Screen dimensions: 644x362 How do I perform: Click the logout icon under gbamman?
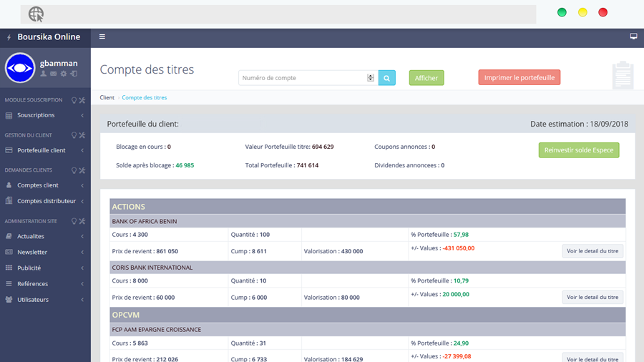tap(74, 74)
